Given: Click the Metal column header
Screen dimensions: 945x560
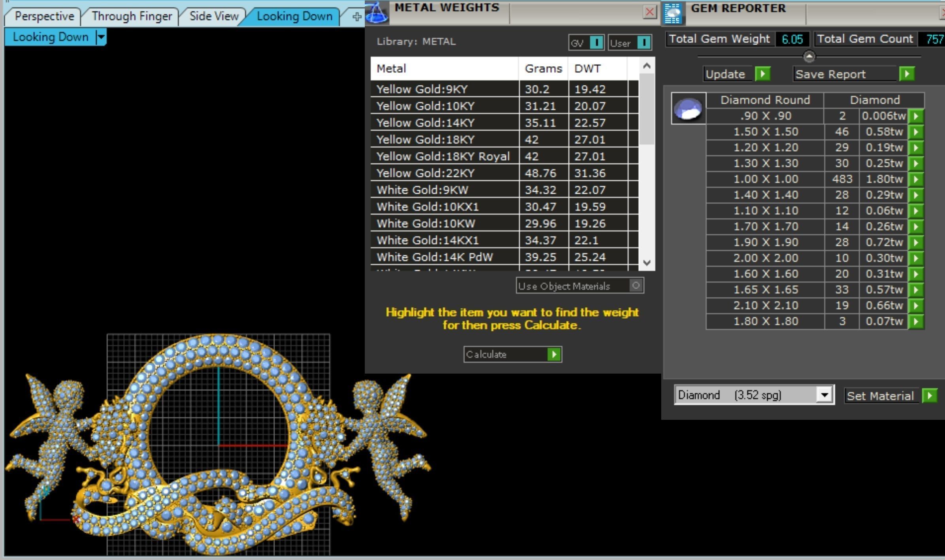Looking at the screenshot, I should click(x=444, y=69).
